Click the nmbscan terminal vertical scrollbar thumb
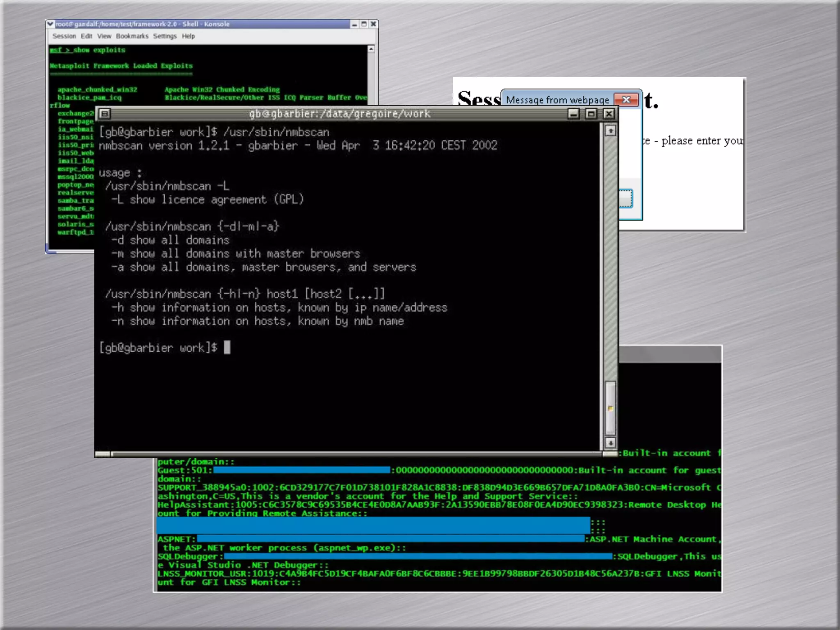The image size is (840, 630). click(x=610, y=408)
